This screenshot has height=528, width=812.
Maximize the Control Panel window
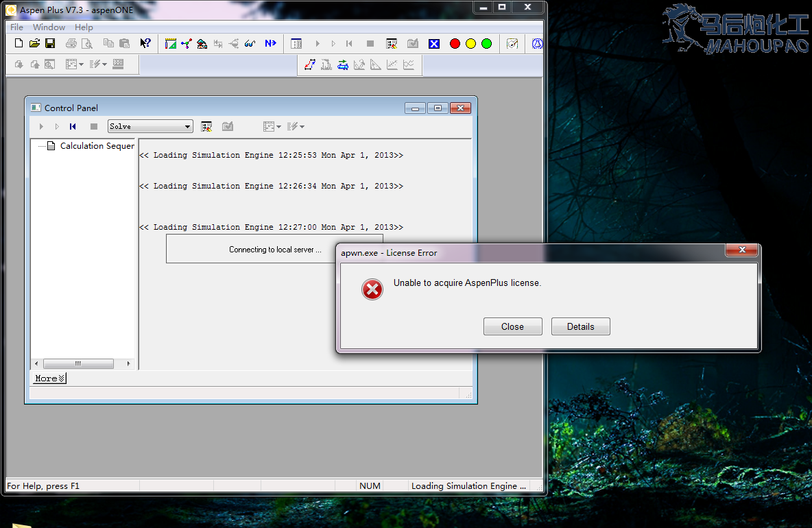tap(438, 108)
